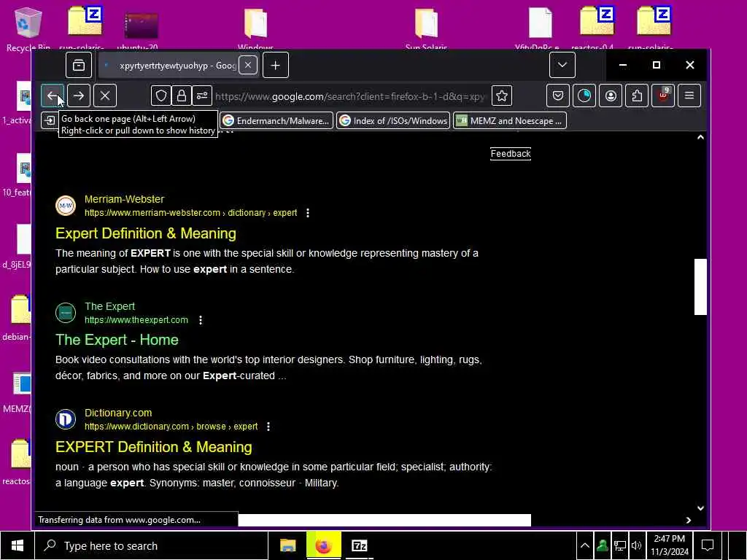List all tabs dropdown arrow
The image size is (747, 560).
pyautogui.click(x=562, y=65)
